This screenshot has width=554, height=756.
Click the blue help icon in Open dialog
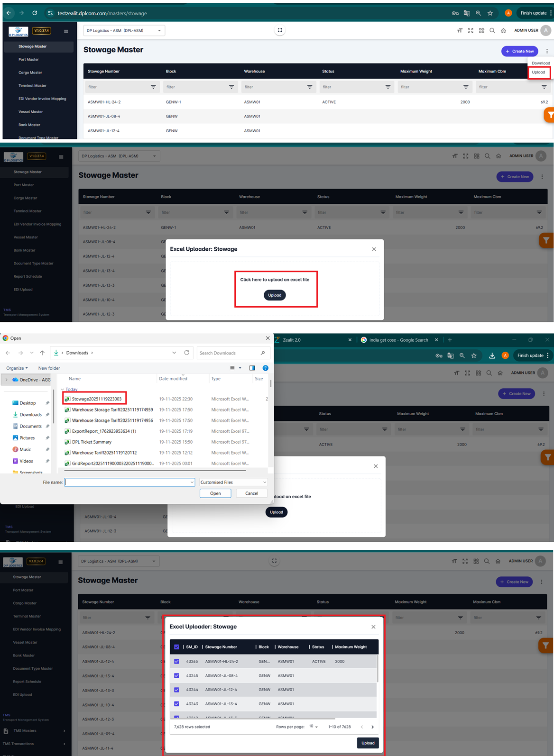(x=265, y=368)
